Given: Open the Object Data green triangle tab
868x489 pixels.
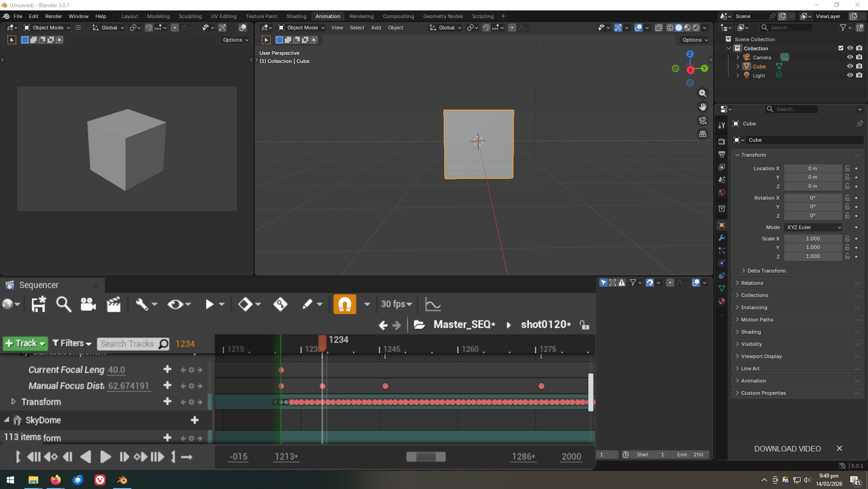Looking at the screenshot, I should tap(722, 288).
